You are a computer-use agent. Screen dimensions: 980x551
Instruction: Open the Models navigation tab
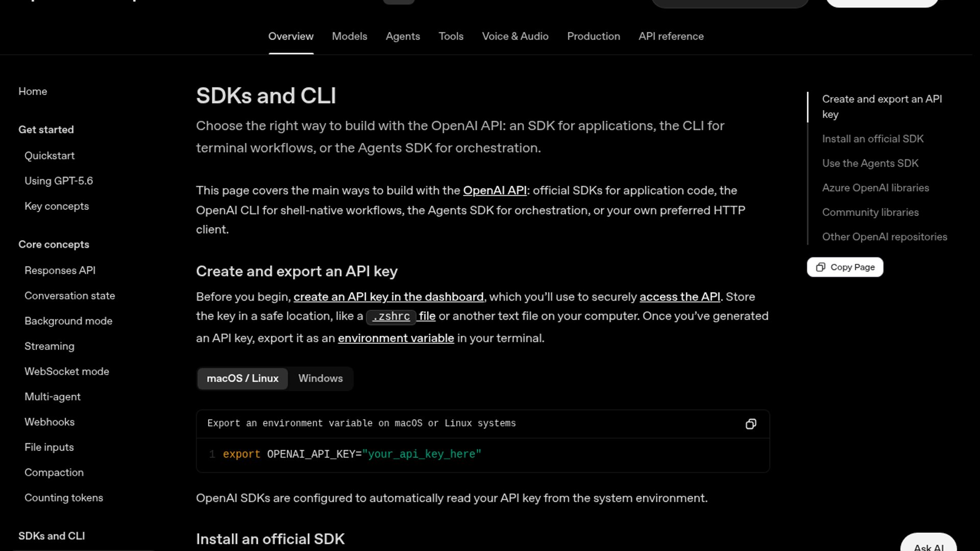pyautogui.click(x=350, y=36)
